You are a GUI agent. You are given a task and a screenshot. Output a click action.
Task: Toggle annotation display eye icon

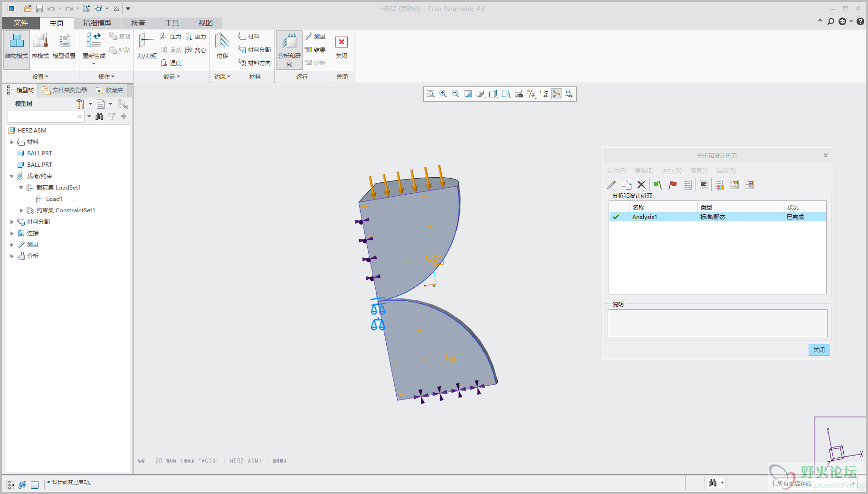click(544, 94)
